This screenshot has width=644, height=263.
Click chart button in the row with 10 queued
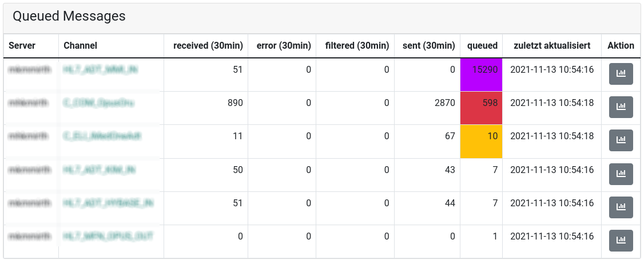click(x=621, y=140)
